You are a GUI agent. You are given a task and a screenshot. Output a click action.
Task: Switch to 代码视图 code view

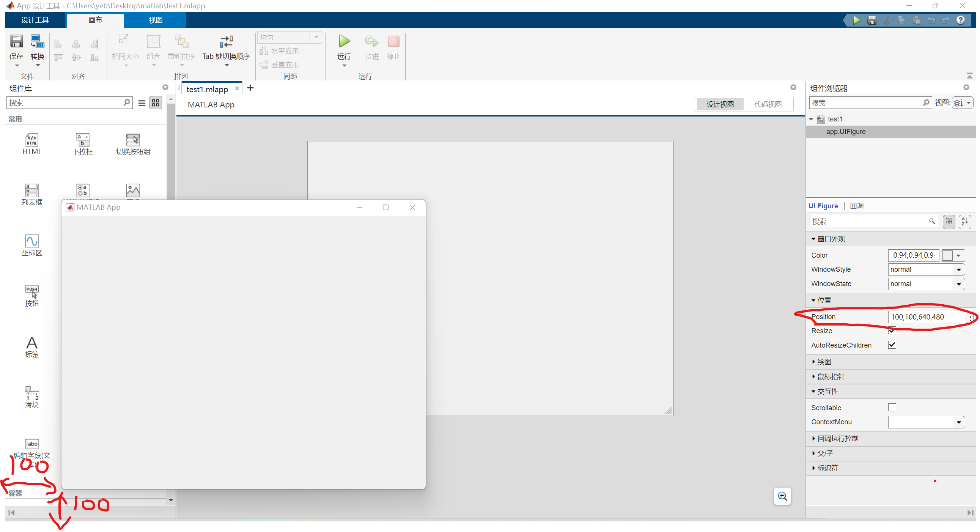coord(767,104)
